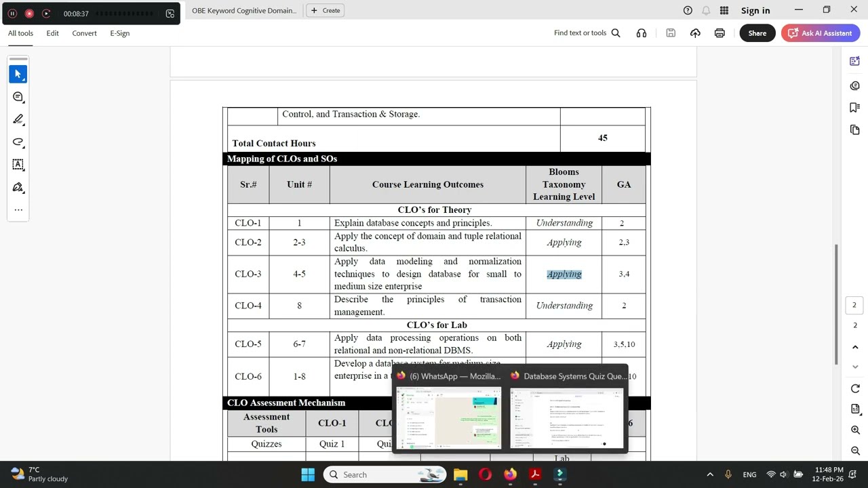The image size is (868, 488).
Task: Click Explain database concepts and principles text
Action: (413, 223)
